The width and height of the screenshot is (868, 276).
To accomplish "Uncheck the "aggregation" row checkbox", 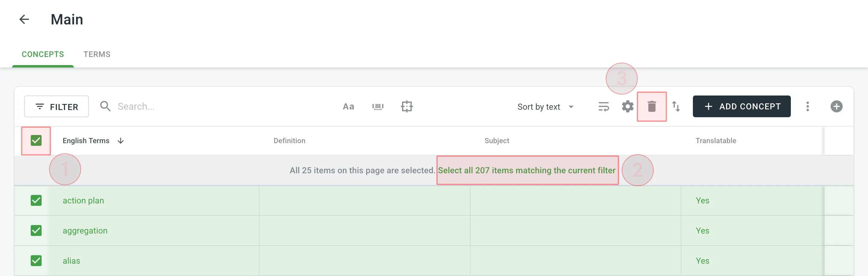I will 36,231.
